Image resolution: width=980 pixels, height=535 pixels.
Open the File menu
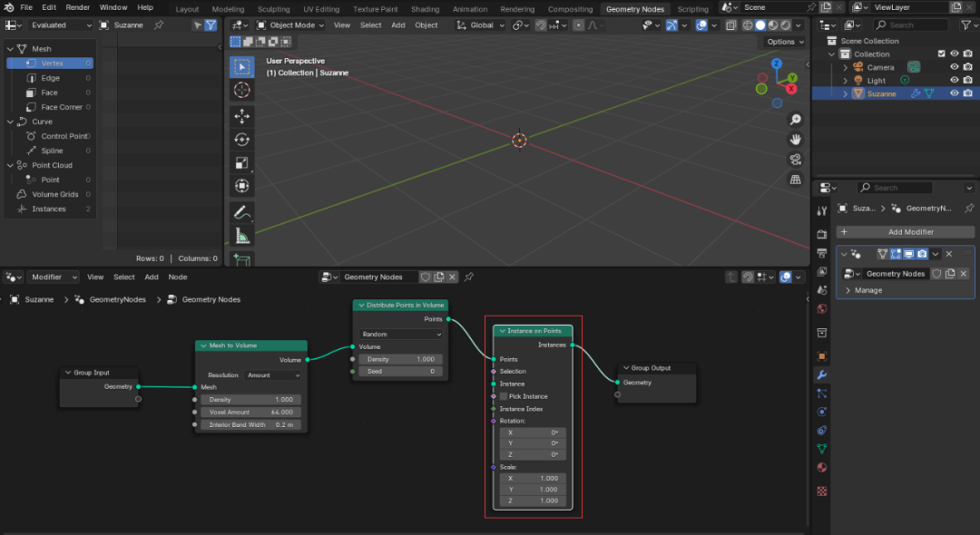click(26, 7)
